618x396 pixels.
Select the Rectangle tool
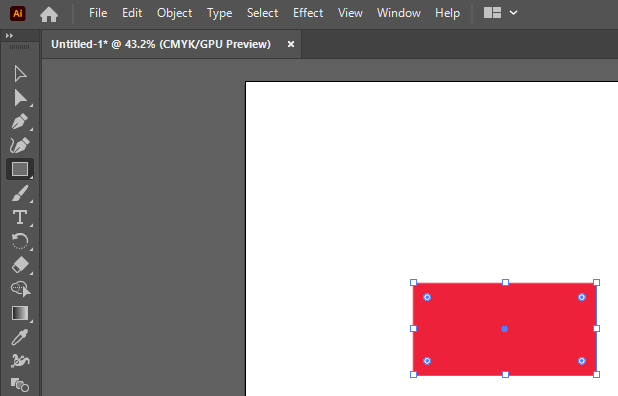click(20, 169)
